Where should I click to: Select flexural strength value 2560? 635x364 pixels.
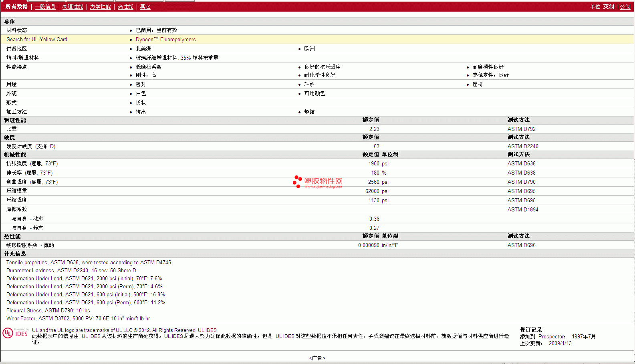(374, 182)
